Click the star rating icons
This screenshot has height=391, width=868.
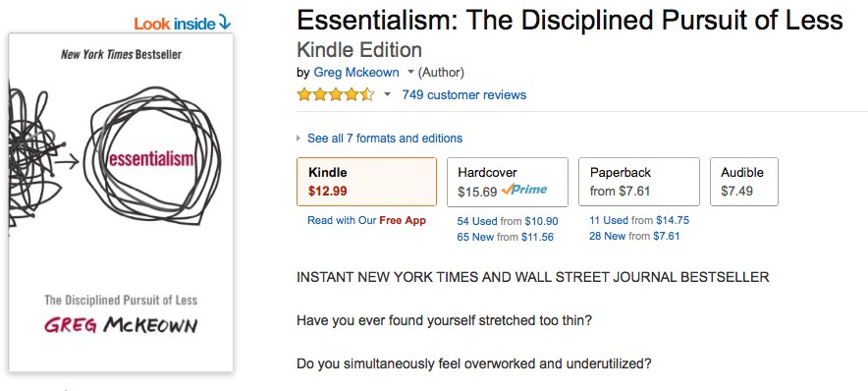pyautogui.click(x=336, y=95)
